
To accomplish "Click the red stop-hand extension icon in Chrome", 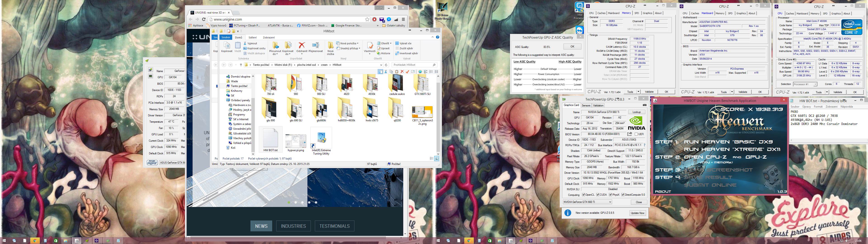I will 375,19.
